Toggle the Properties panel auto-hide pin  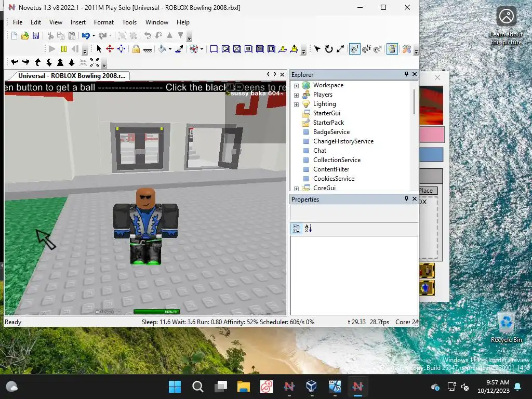click(x=406, y=198)
